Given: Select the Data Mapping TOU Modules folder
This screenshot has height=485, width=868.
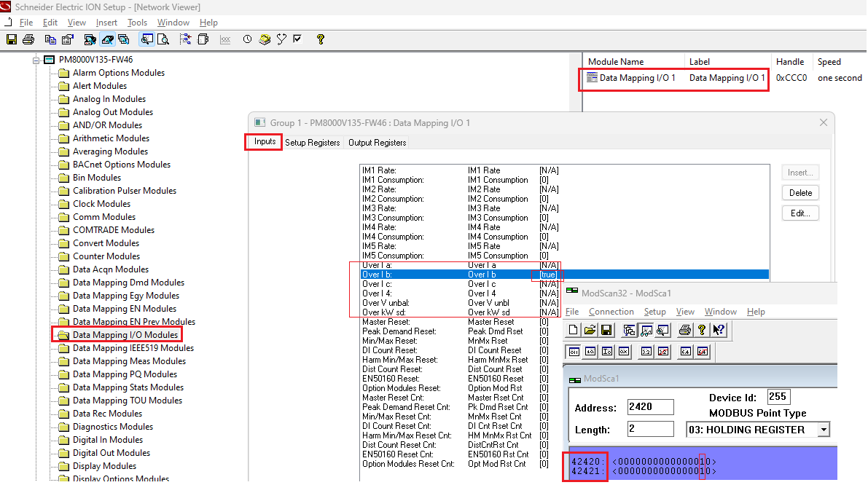Looking at the screenshot, I should [128, 401].
